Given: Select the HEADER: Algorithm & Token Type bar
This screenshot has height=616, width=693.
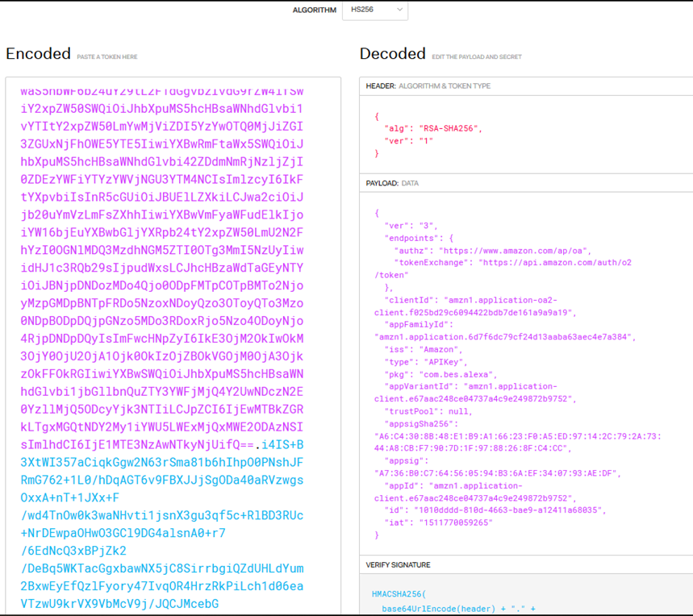Looking at the screenshot, I should coord(428,85).
